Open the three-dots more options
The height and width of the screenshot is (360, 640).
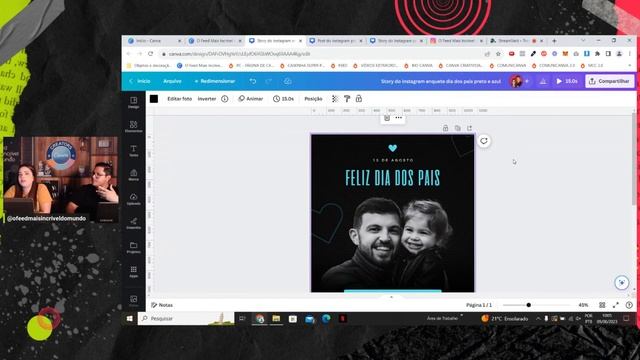point(399,118)
